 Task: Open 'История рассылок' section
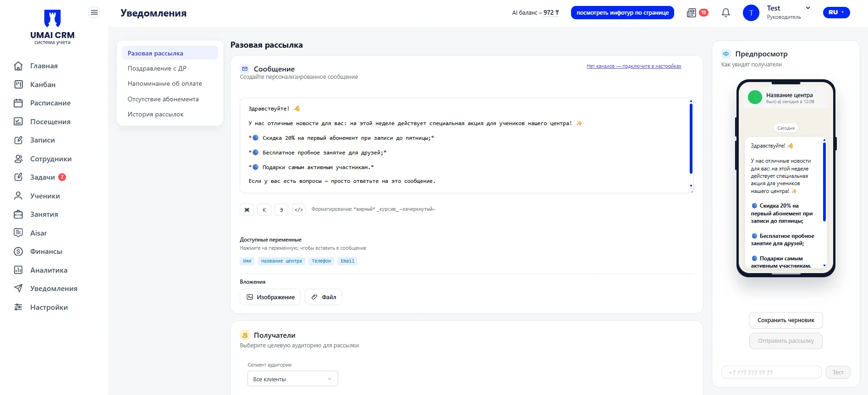coord(155,114)
